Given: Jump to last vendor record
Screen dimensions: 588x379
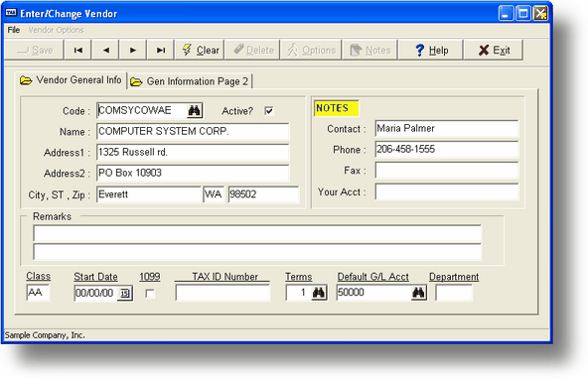Looking at the screenshot, I should [161, 50].
